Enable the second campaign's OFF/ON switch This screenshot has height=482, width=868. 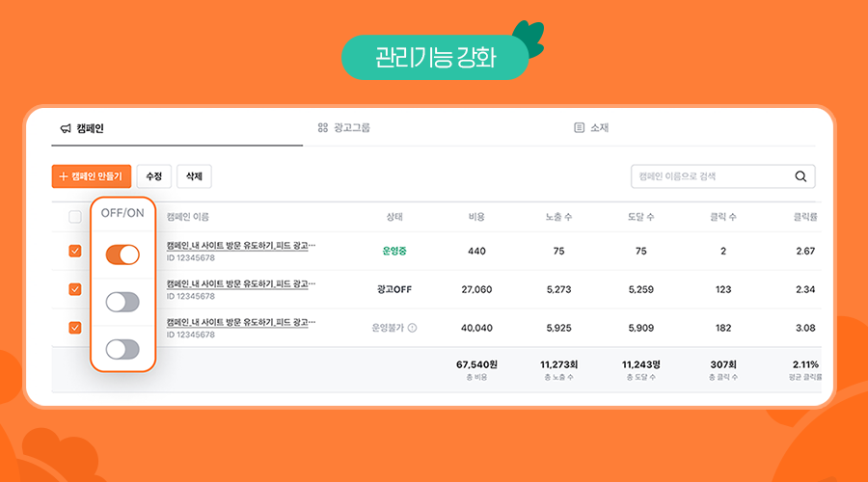coord(122,302)
